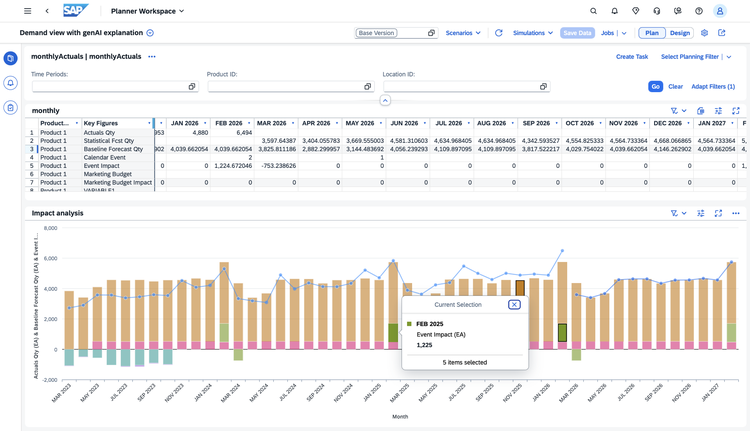Click the FEB 2025 green legend swatch

409,324
